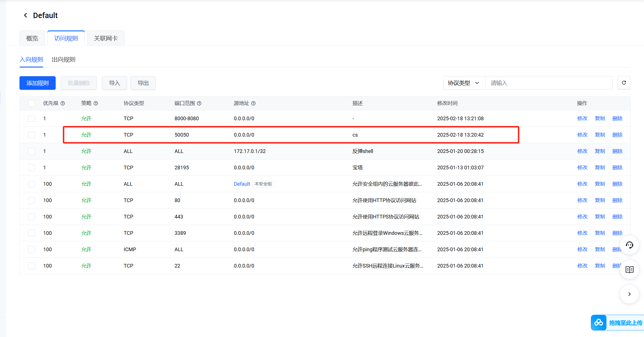Click Export button in toolbar

[143, 83]
